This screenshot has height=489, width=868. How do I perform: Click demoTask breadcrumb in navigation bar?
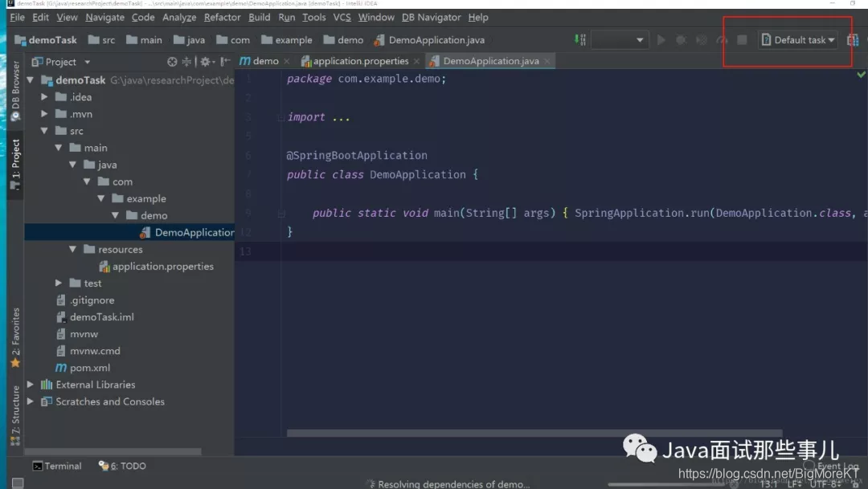[x=46, y=40]
